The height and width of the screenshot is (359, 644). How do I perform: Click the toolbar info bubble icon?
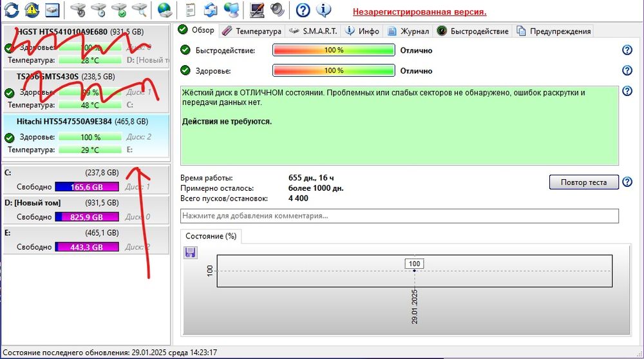[x=324, y=10]
